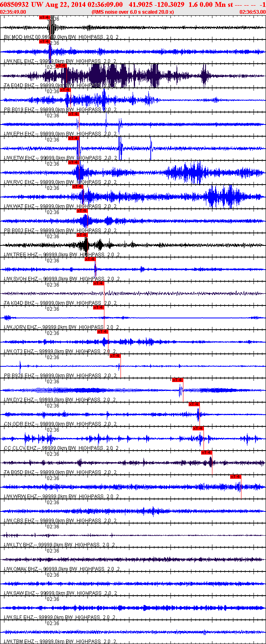Click the red pick flag on the TA.B05D BHZ trace
This screenshot has height=644, width=266.
(x=207, y=453)
